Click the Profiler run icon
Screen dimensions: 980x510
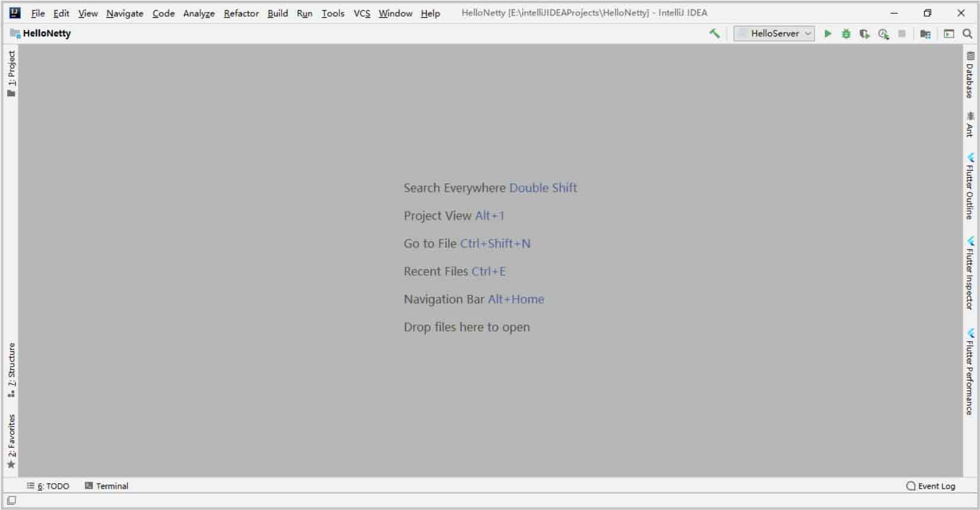(883, 34)
